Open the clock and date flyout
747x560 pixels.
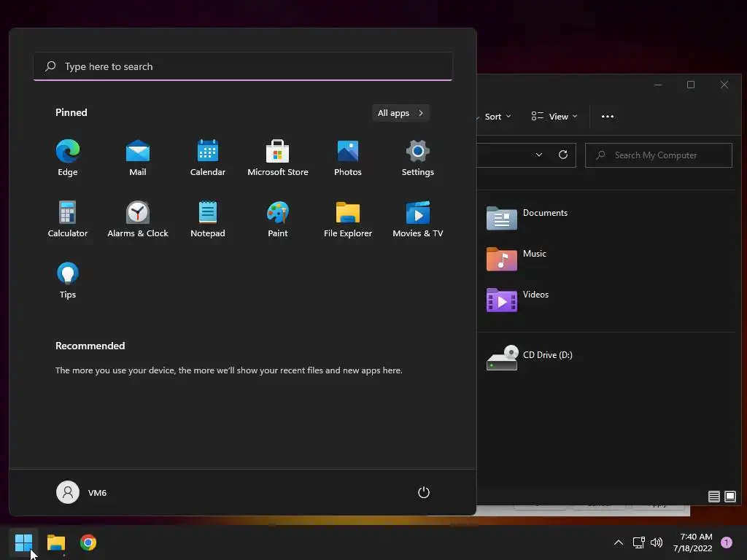(693, 542)
